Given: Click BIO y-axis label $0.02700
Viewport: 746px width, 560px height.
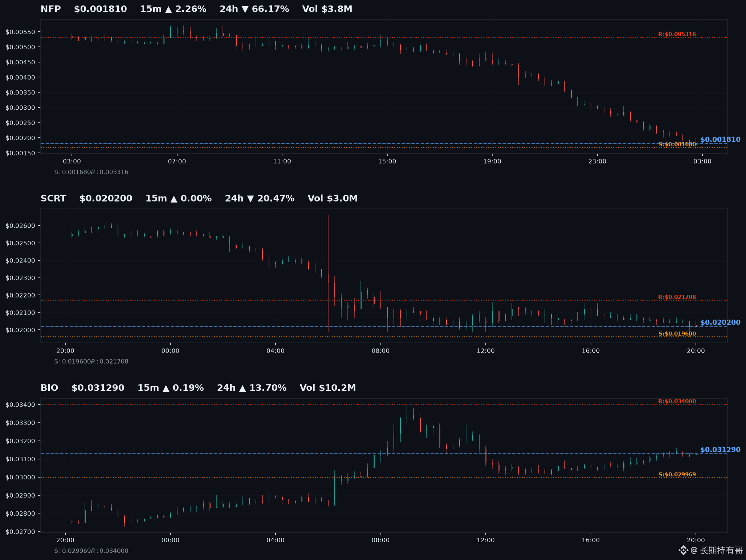Looking at the screenshot, I should [x=20, y=532].
